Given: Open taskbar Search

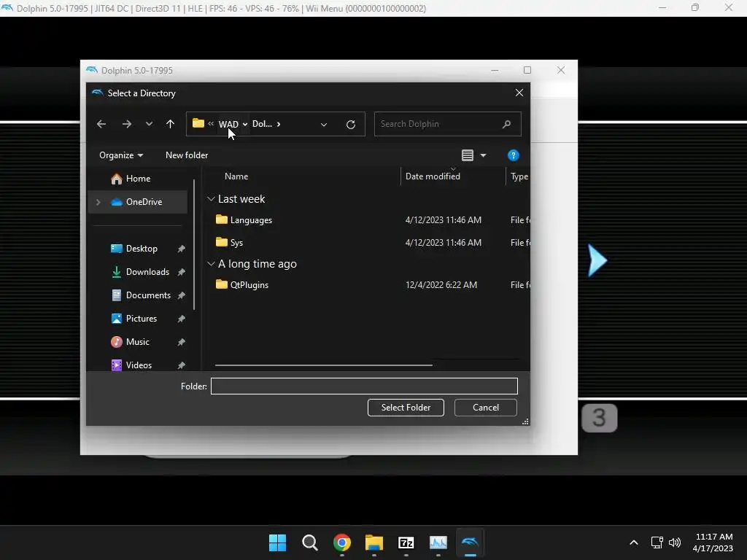Looking at the screenshot, I should [309, 542].
